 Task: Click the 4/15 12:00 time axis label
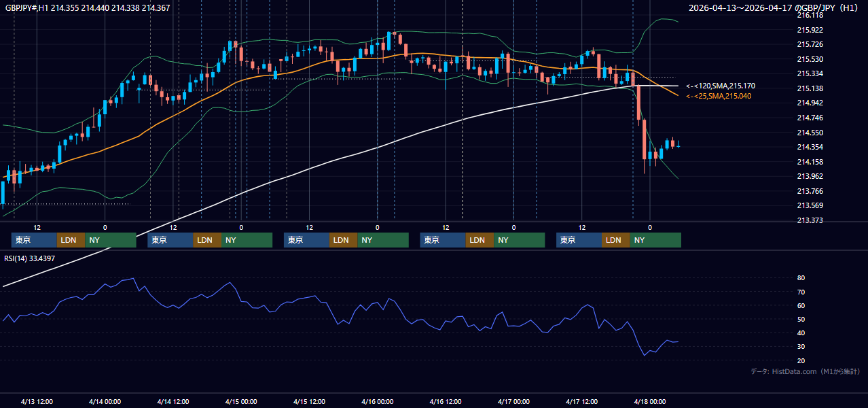pyautogui.click(x=309, y=401)
